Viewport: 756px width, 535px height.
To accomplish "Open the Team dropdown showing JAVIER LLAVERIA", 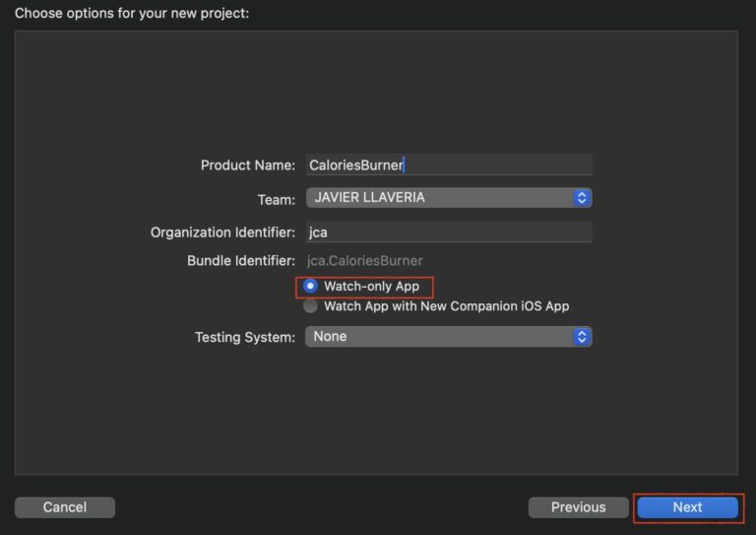I will click(449, 198).
